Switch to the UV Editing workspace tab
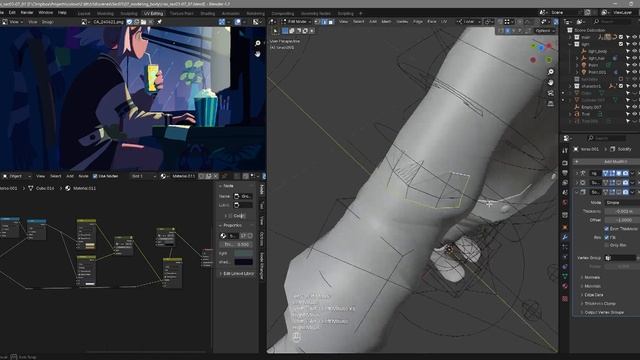The image size is (640, 360). point(153,13)
